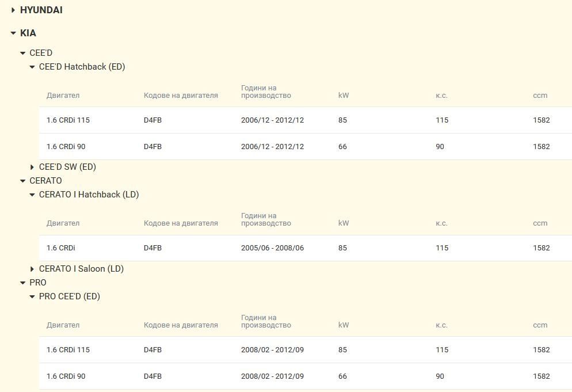Click the к.с. header in CERATO I Hatchback table

441,223
